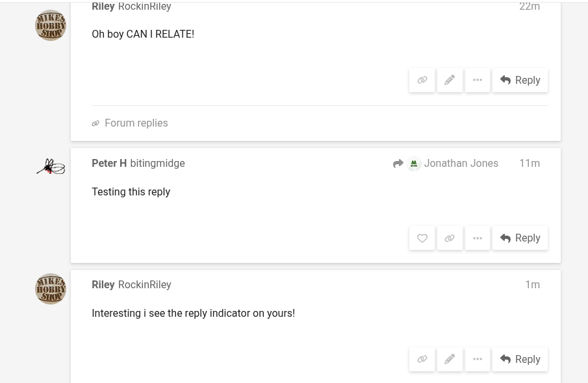Copy link to Riley's 'Interesting' post
Viewport: 588px width, 383px height.
pos(422,359)
